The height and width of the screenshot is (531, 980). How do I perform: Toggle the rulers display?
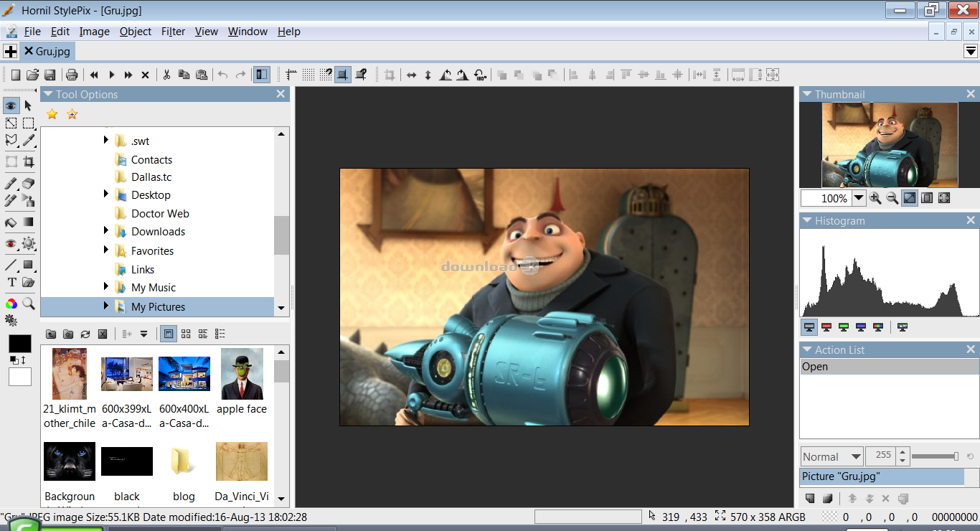pyautogui.click(x=291, y=75)
